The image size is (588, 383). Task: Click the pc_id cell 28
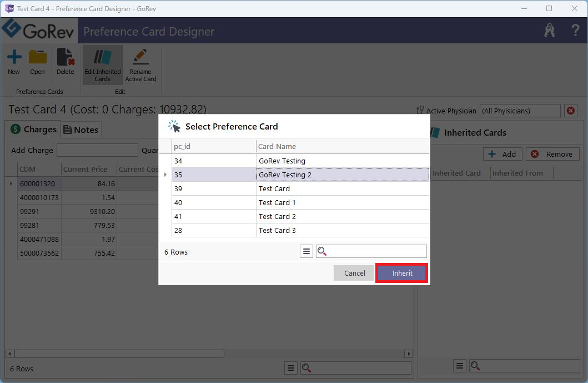click(214, 230)
